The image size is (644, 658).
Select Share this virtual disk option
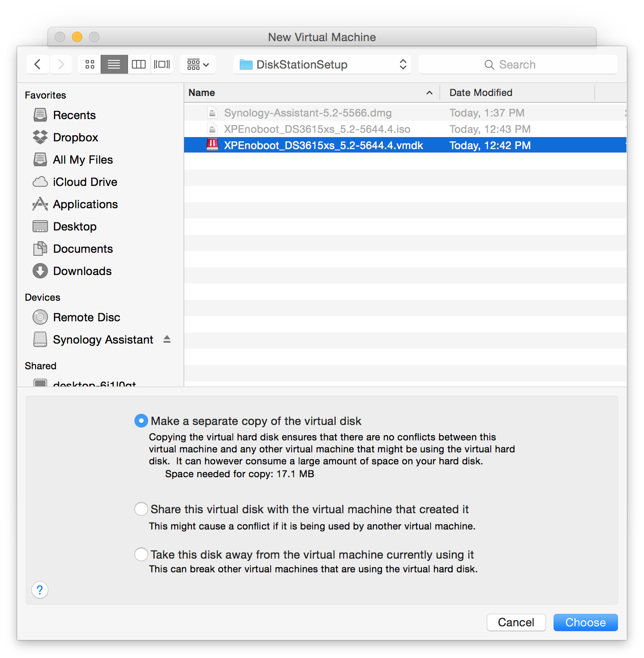pos(141,509)
